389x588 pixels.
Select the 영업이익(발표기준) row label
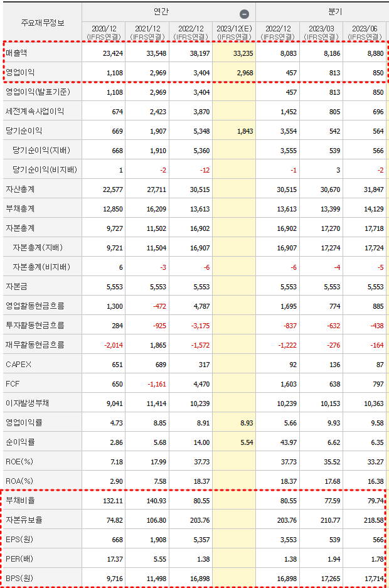click(x=38, y=92)
